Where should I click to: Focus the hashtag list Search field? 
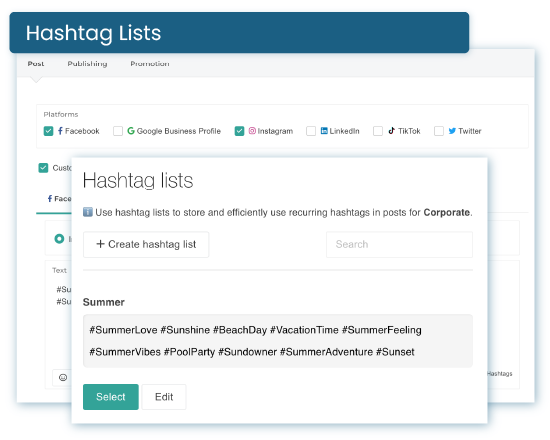[x=399, y=244]
